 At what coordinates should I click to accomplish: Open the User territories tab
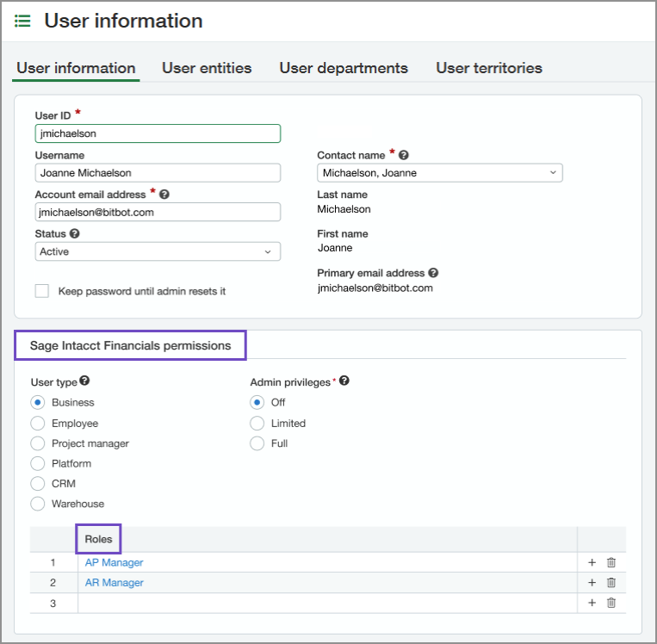coord(488,68)
